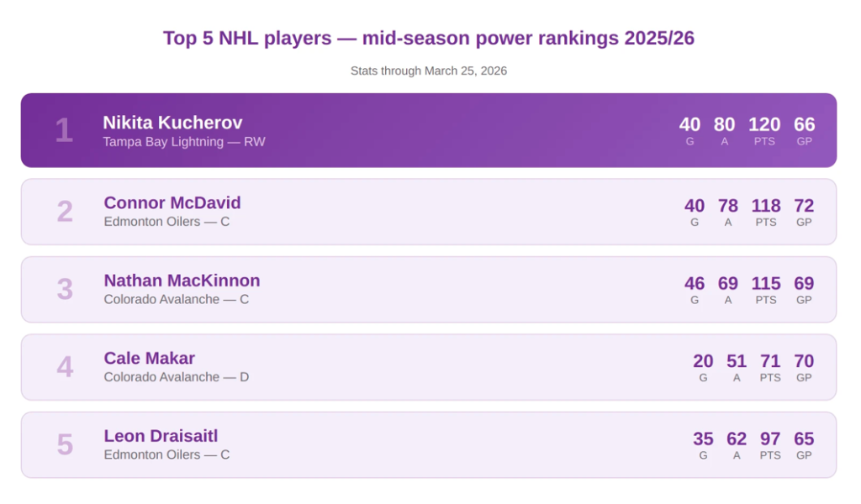This screenshot has width=861, height=504.
Task: Click the rank 2 number
Action: click(65, 212)
